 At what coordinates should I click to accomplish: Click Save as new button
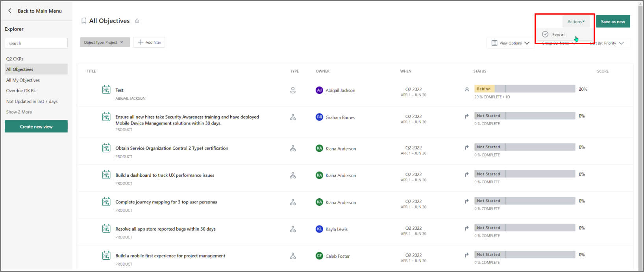click(x=613, y=22)
